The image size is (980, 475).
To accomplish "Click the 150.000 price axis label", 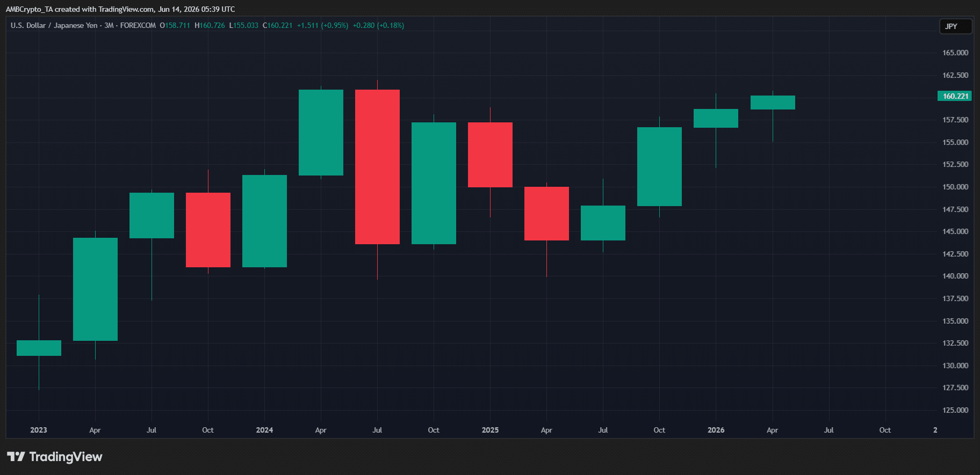I will 955,187.
